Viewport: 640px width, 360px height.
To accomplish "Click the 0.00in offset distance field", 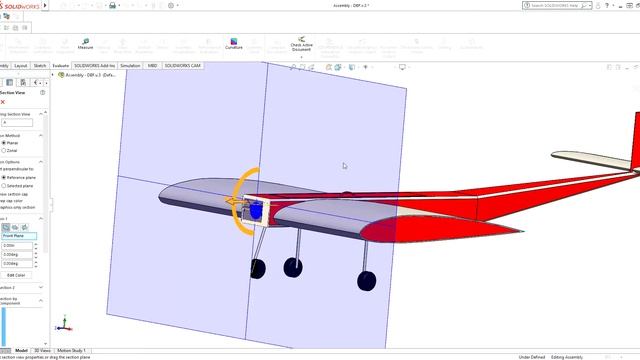I will pos(17,246).
